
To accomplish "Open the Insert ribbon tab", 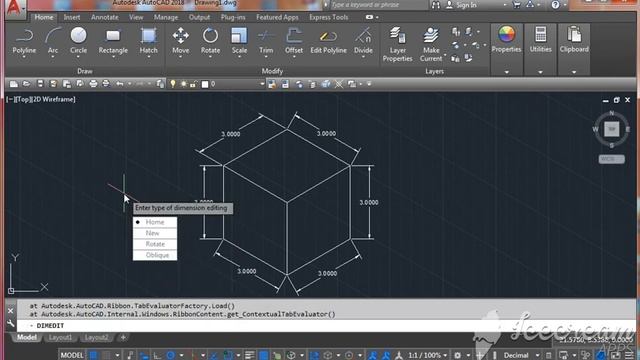I will (x=71, y=17).
